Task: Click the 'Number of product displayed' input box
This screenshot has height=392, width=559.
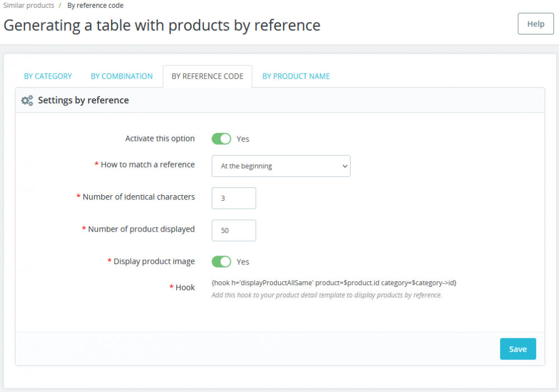Action: click(233, 230)
